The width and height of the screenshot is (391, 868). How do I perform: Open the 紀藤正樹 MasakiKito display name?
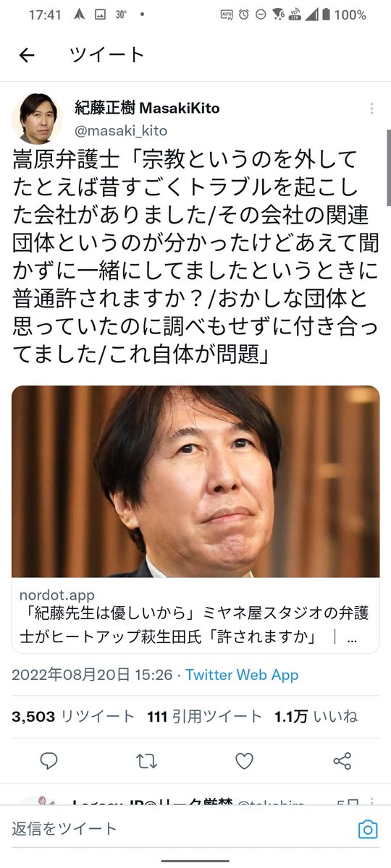click(147, 109)
